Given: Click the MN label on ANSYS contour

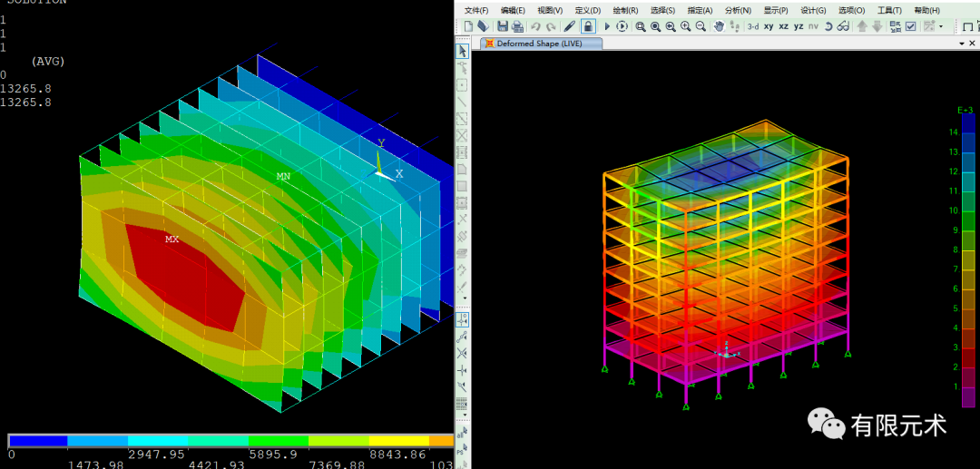Looking at the screenshot, I should pyautogui.click(x=283, y=177).
